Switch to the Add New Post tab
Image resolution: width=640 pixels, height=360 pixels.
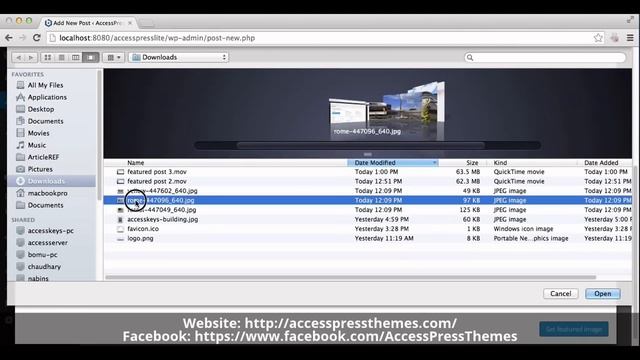[x=88, y=23]
